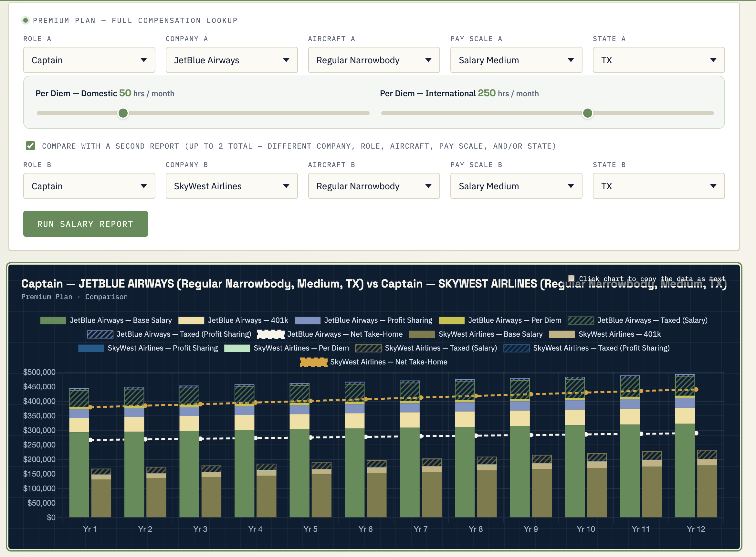
Task: Open the Company B SkyWest Airlines dropdown
Action: point(231,186)
